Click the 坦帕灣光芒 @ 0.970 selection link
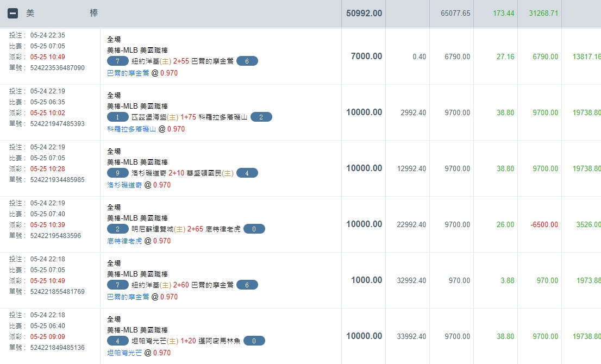This screenshot has width=601, height=364. click(124, 353)
